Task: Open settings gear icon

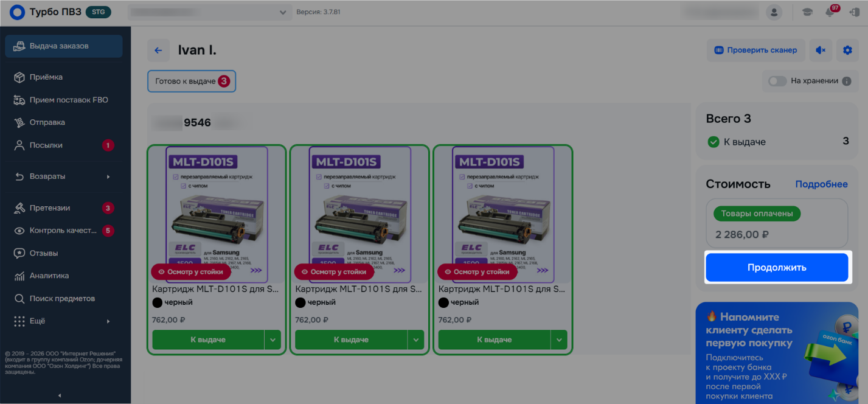Action: click(847, 50)
